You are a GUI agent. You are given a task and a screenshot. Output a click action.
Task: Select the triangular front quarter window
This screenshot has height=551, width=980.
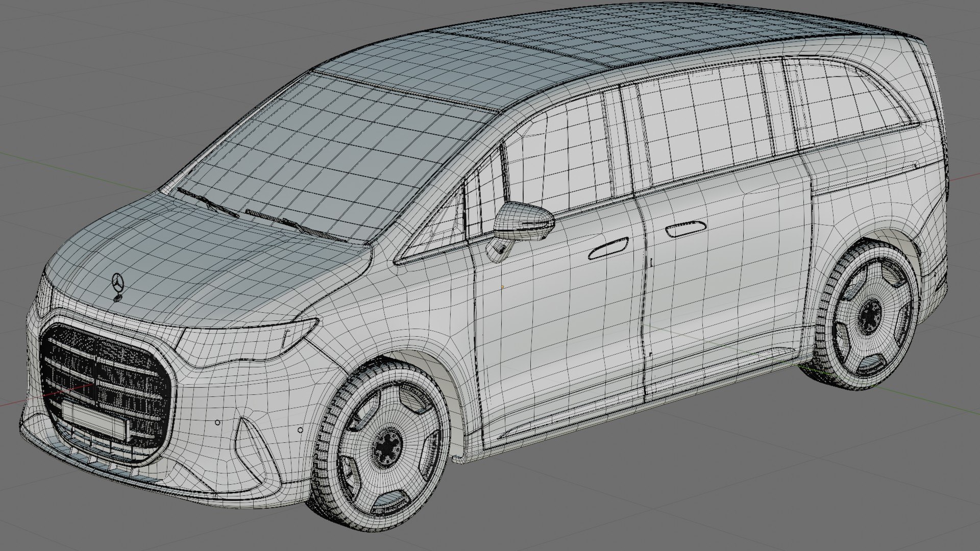[438, 226]
